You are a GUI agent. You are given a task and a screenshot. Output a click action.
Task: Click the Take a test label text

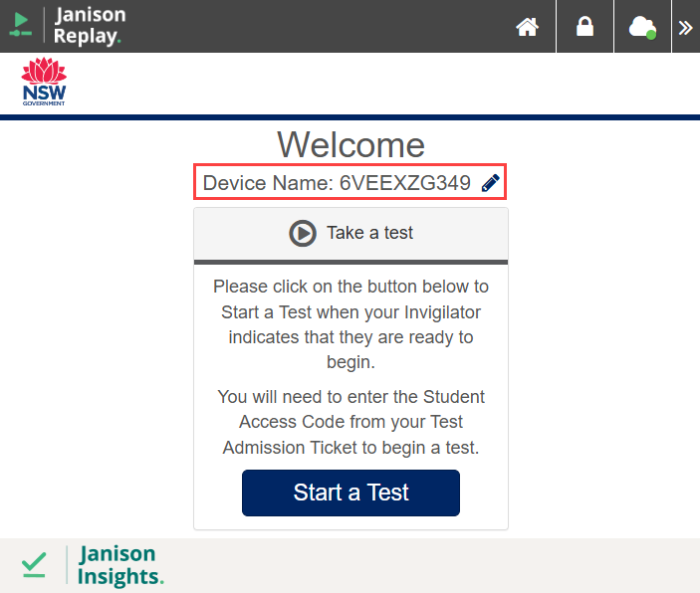pos(369,233)
